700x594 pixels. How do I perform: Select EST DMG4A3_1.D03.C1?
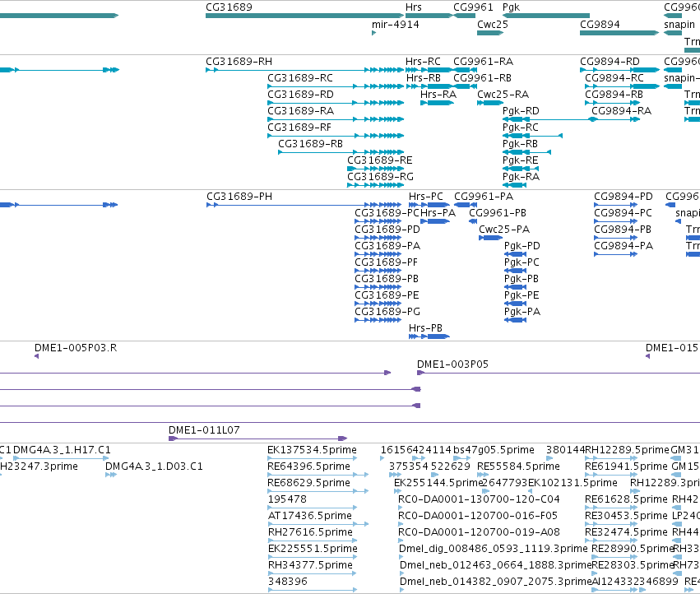[154, 466]
